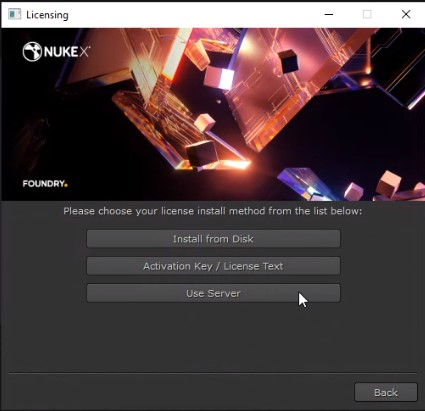Pick the Use Server license option
This screenshot has height=411, width=425.
pyautogui.click(x=213, y=293)
